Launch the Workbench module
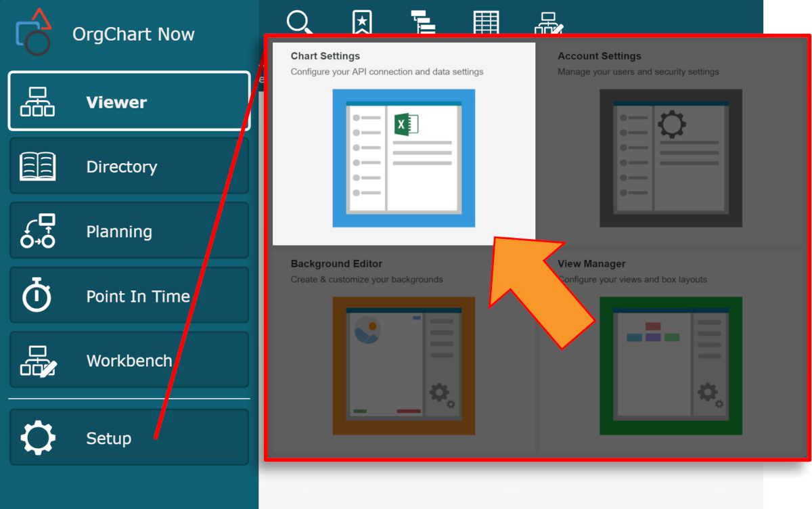The width and height of the screenshot is (812, 509). click(x=129, y=361)
